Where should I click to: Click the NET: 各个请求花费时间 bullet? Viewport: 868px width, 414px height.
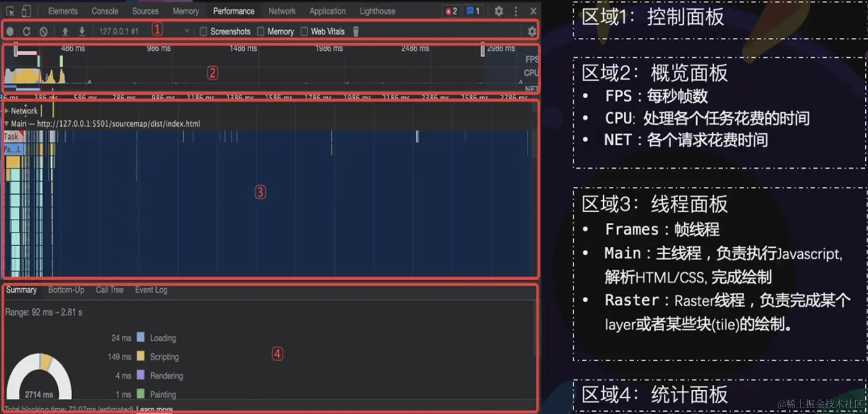point(686,140)
